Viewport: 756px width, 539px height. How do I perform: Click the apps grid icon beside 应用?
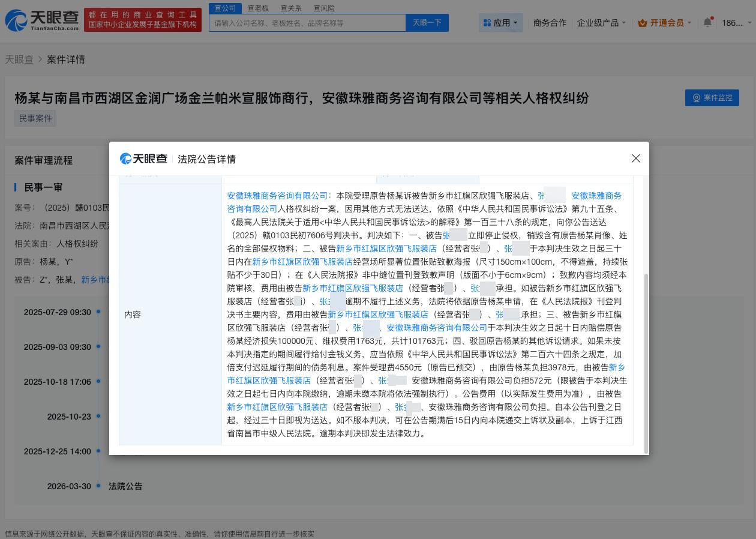487,22
